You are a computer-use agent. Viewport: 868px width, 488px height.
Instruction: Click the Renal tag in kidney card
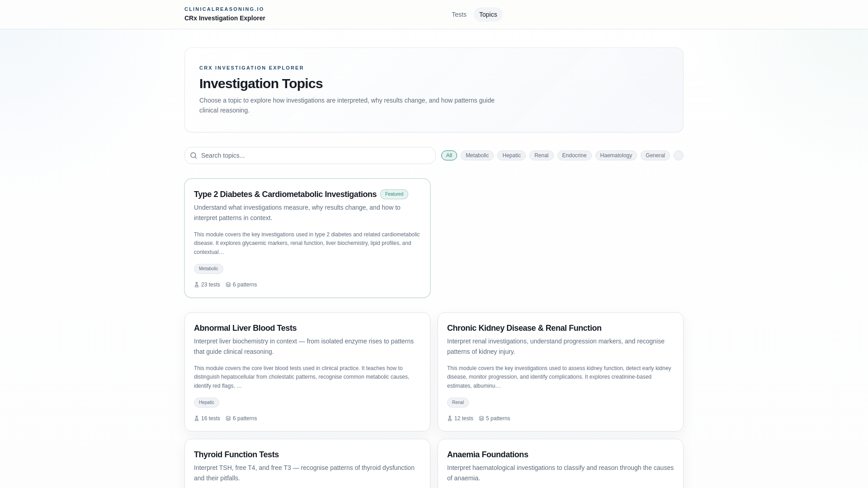click(458, 403)
